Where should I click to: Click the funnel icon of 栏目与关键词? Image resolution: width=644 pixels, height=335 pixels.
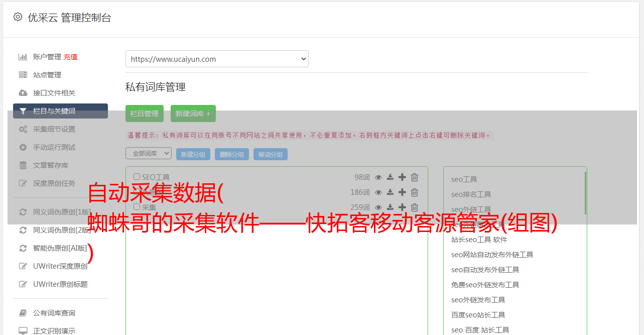tap(23, 111)
